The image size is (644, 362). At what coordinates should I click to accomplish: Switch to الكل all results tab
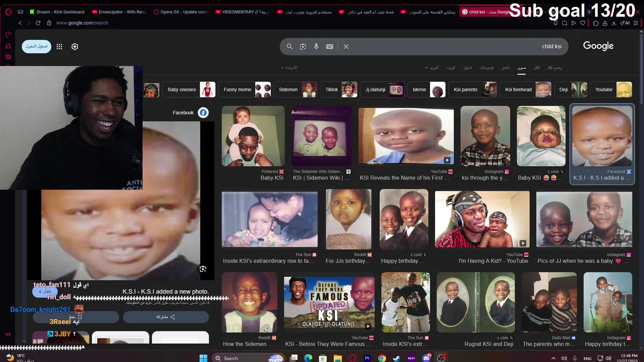537,67
